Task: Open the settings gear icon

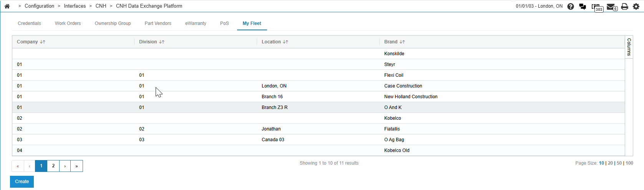Action: [x=636, y=7]
